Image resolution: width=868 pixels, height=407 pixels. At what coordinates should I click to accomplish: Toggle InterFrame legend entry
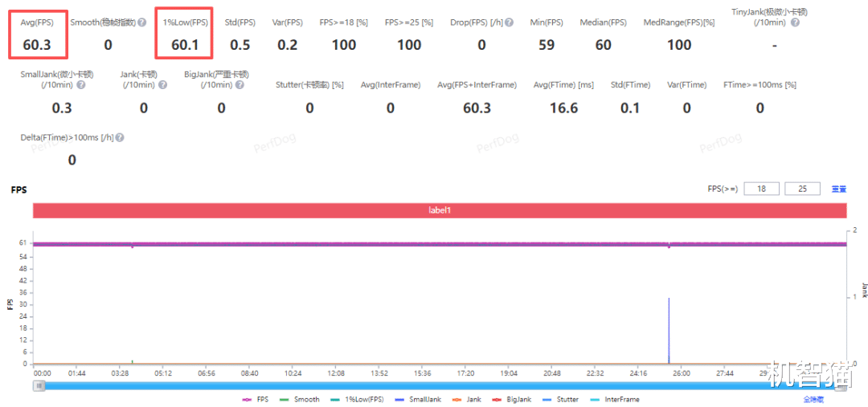click(x=614, y=399)
